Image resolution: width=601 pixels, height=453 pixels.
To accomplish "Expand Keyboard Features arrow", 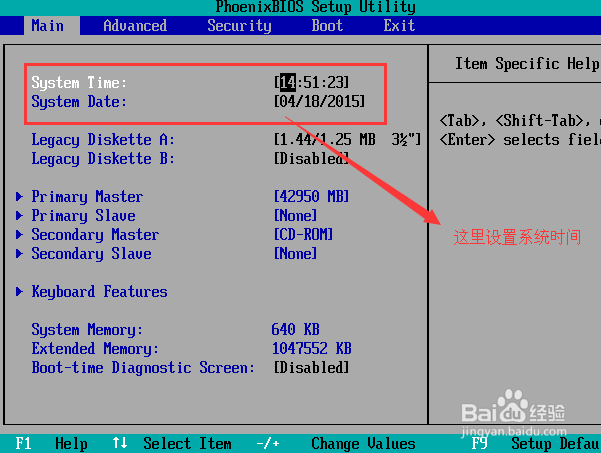I will pos(19,292).
